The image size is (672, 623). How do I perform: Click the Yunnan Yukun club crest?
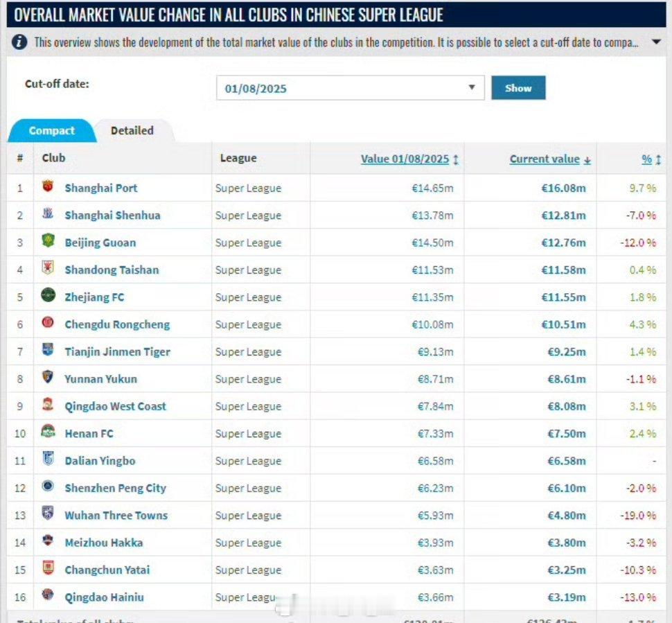pyautogui.click(x=48, y=377)
